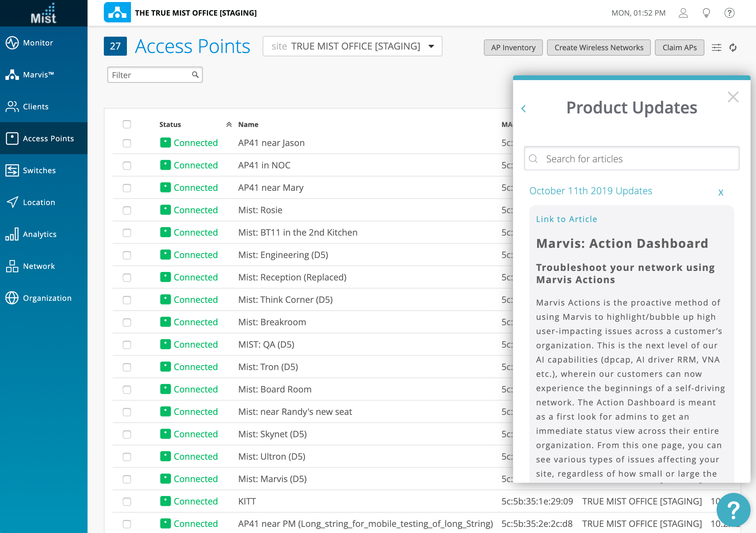Open the site selector dropdown

tap(352, 46)
